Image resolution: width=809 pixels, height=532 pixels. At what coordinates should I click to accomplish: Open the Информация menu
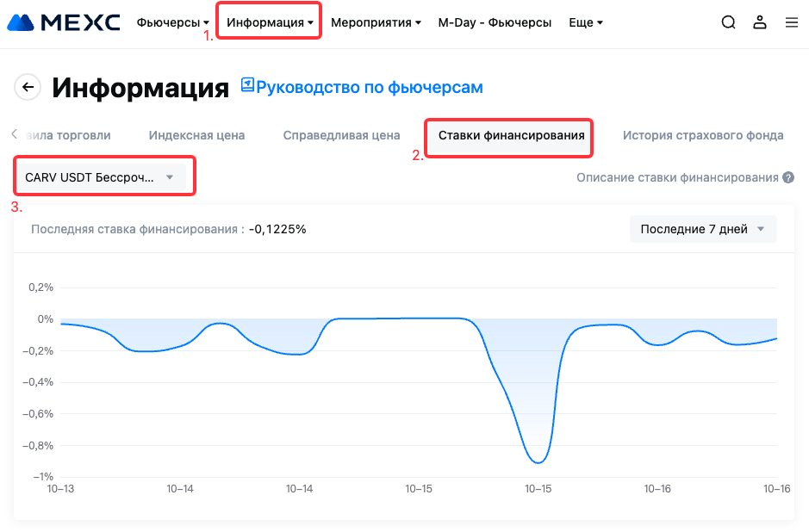270,23
